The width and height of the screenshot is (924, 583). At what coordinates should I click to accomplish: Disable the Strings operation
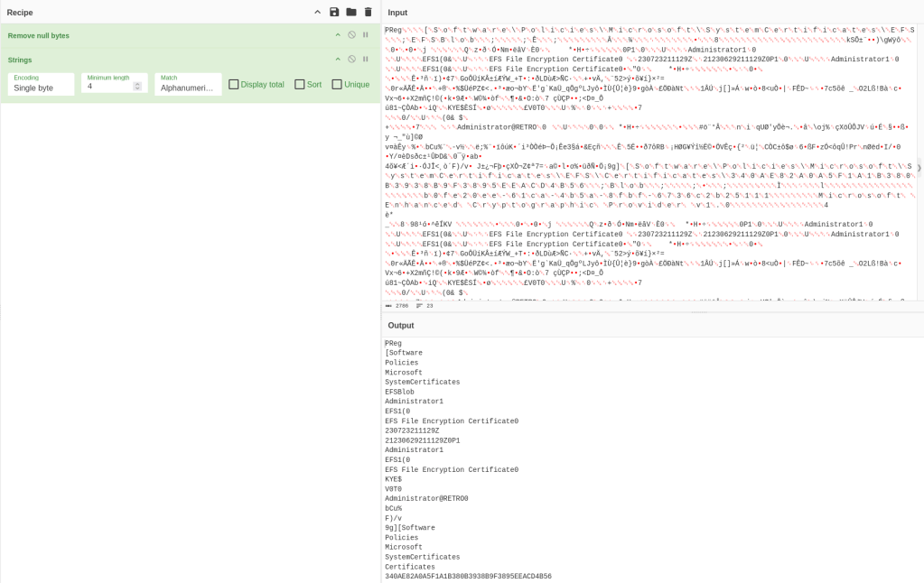(351, 59)
